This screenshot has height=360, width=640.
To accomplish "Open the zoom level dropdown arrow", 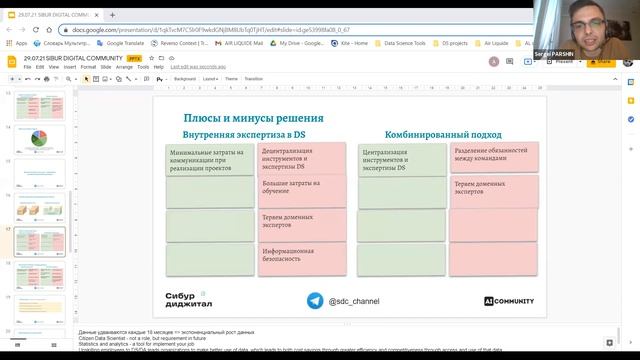I will (76, 79).
